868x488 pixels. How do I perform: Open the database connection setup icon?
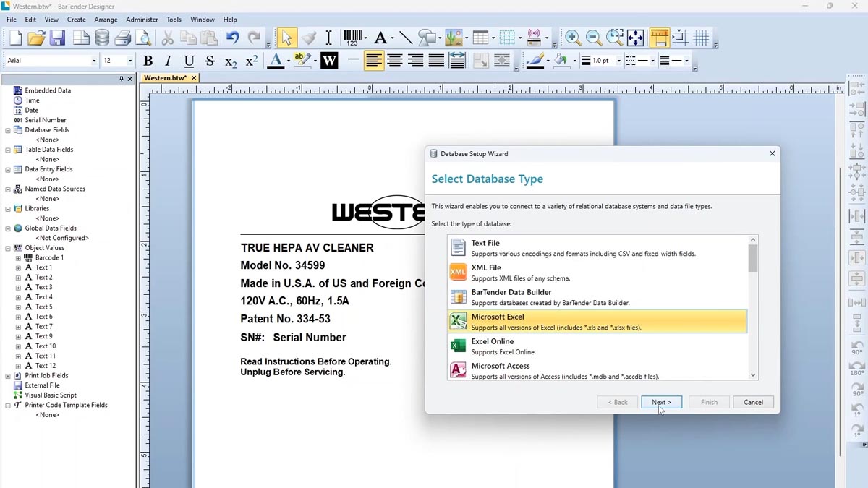coord(102,38)
